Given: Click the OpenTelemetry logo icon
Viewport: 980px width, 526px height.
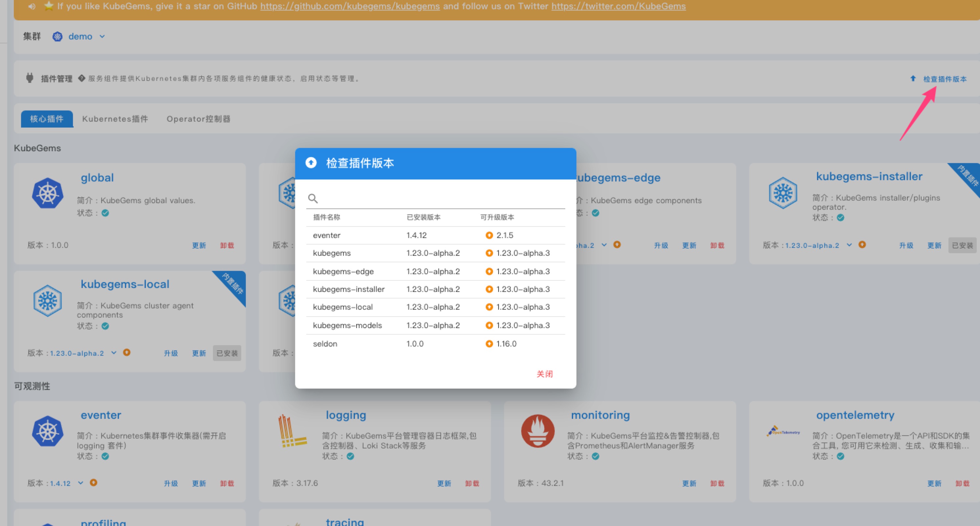Looking at the screenshot, I should 783,431.
